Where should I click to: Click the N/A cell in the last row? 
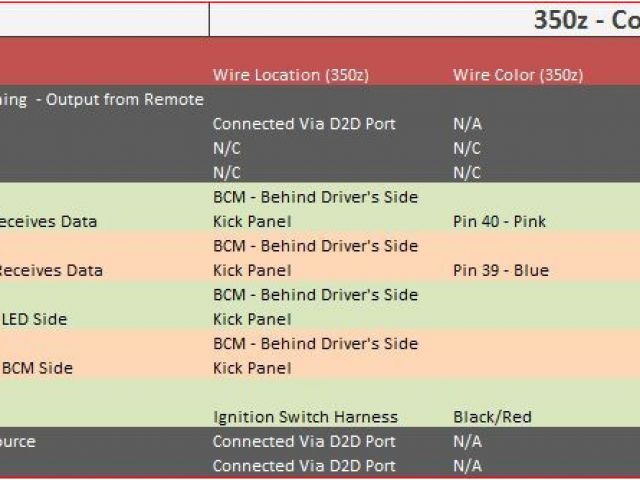[467, 466]
